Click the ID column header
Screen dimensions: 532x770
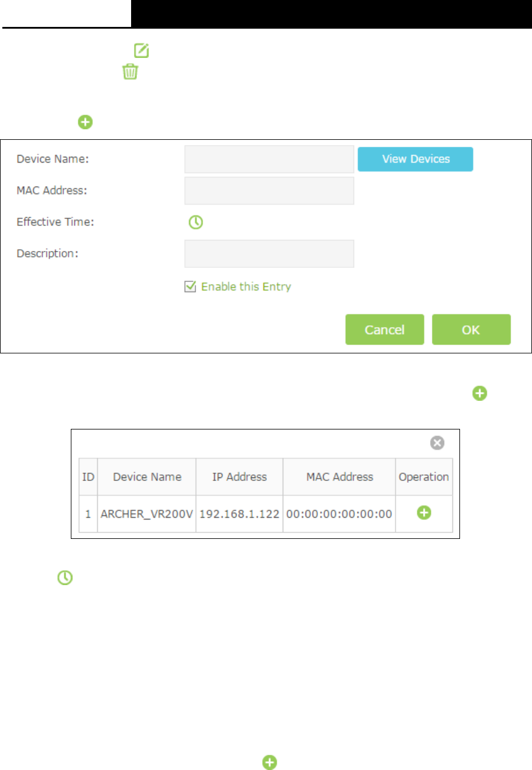click(x=88, y=477)
